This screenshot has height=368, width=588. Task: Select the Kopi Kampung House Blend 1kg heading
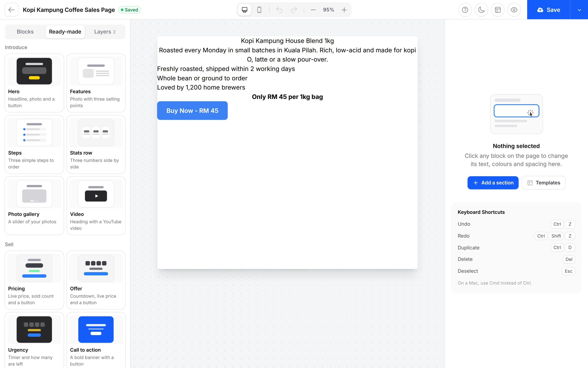[x=287, y=41]
